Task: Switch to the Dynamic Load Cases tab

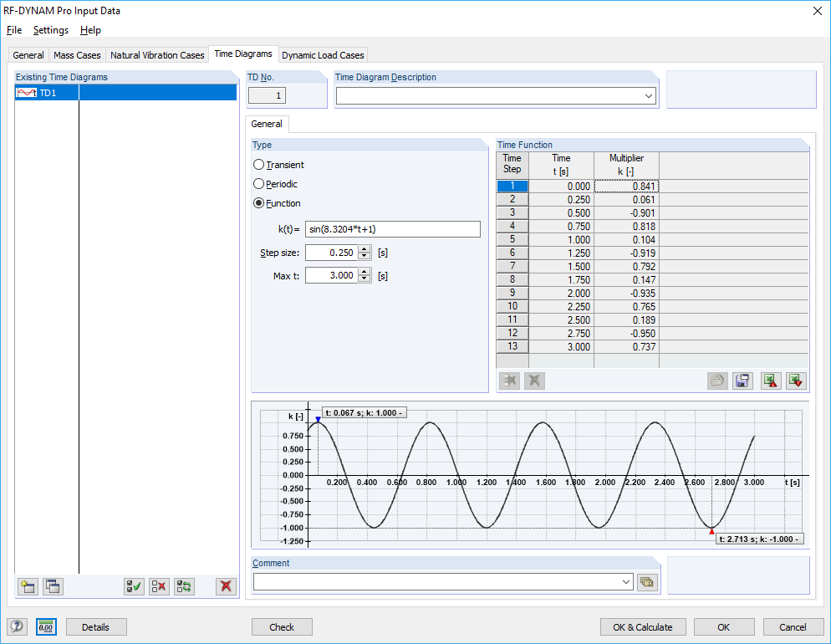Action: [x=323, y=55]
